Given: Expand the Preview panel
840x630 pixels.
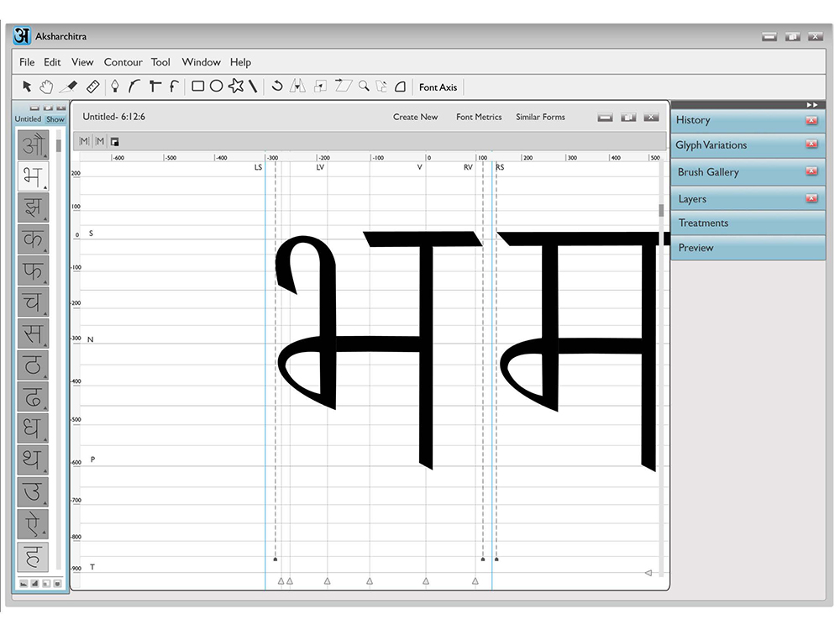Looking at the screenshot, I should [x=748, y=248].
